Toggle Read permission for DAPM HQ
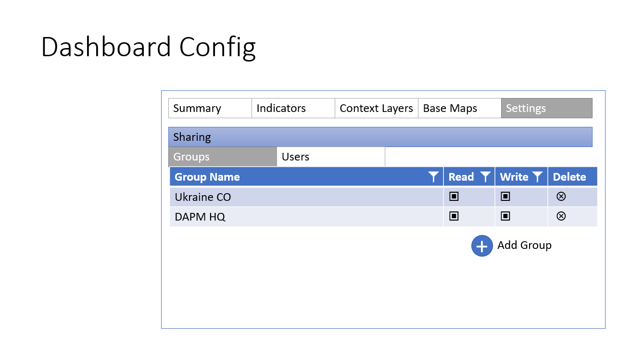This screenshot has width=644, height=358. (x=454, y=216)
